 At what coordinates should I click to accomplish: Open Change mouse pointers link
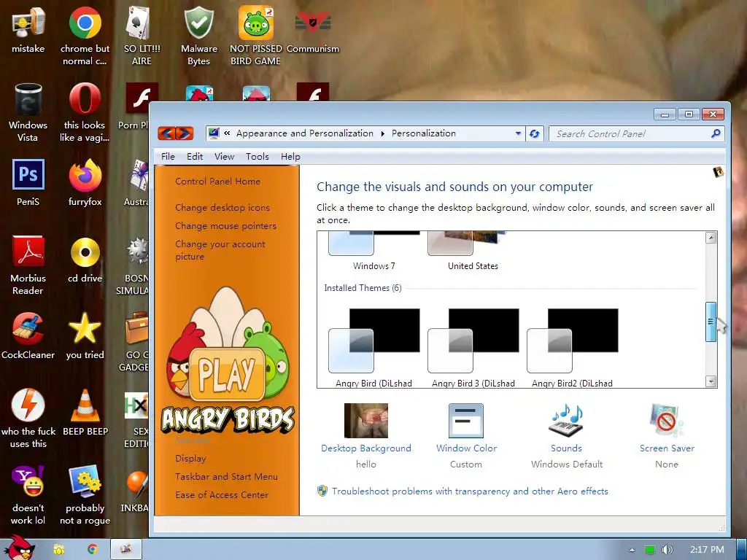pyautogui.click(x=226, y=226)
